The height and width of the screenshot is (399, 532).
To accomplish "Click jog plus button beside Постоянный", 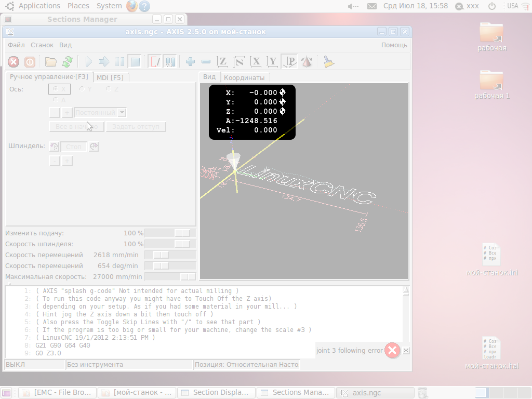I will click(67, 112).
